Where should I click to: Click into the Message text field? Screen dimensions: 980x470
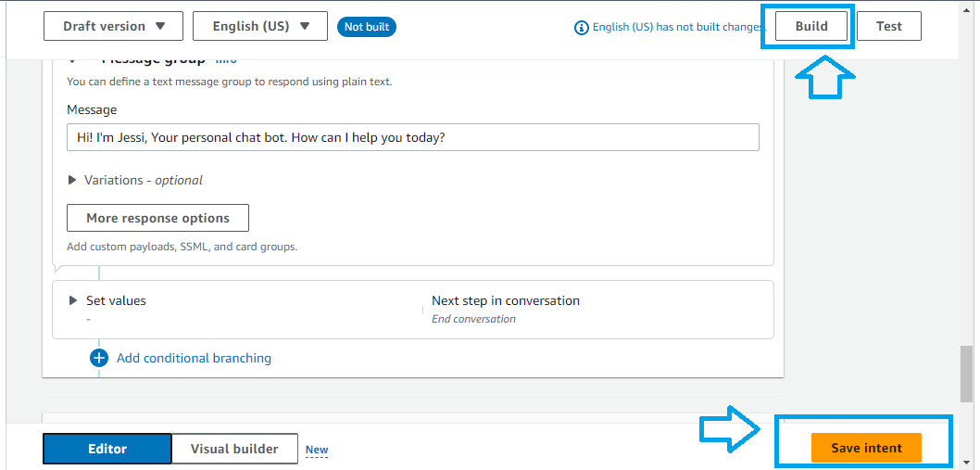coord(412,137)
